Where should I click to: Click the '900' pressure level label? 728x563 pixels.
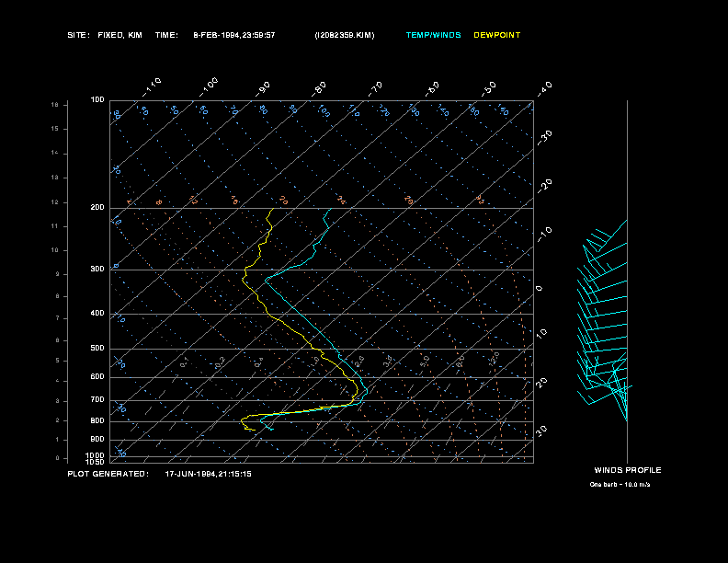[97, 439]
